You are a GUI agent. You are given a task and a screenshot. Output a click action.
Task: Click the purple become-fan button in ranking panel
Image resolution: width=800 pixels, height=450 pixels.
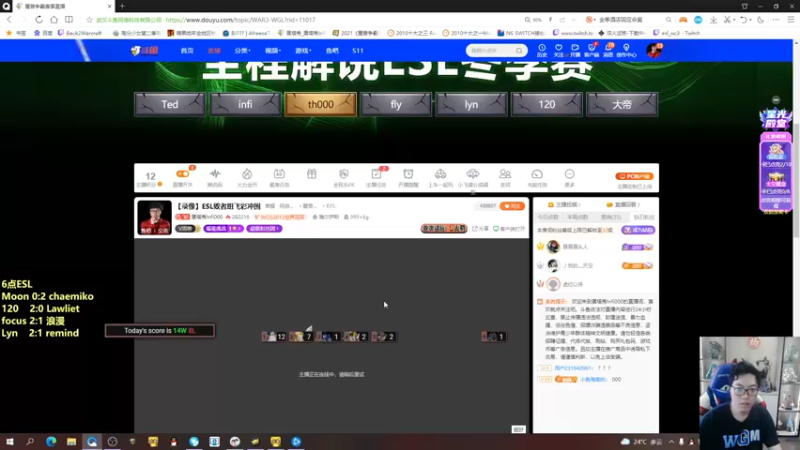pyautogui.click(x=638, y=230)
